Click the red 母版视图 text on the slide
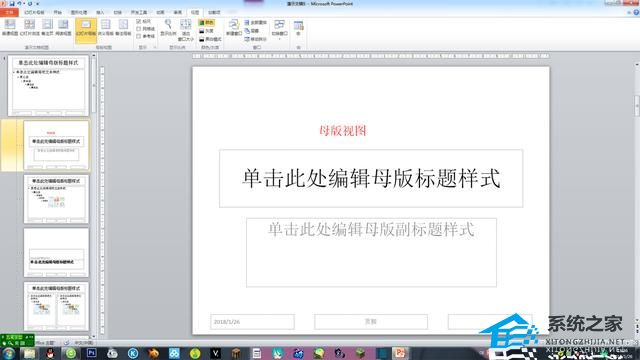Viewport: 640px width, 360px height. (343, 131)
